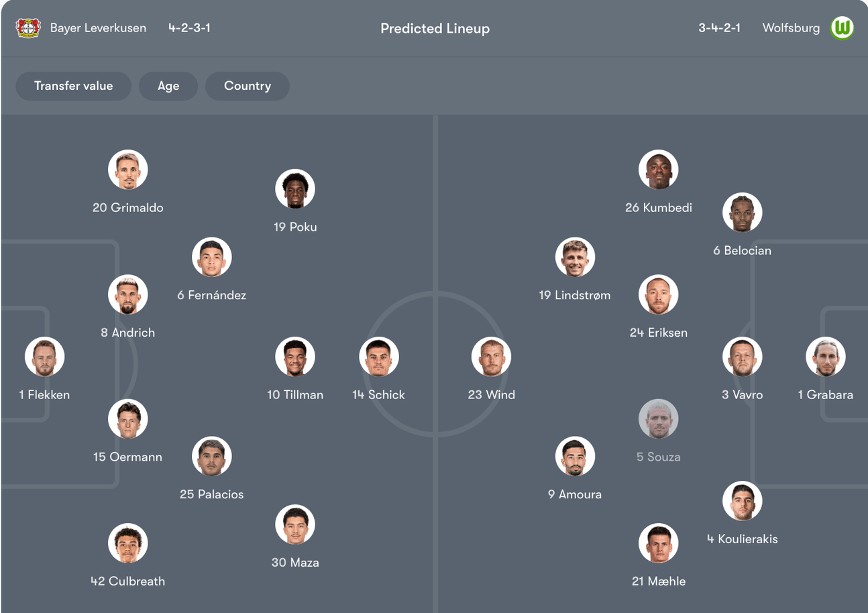The height and width of the screenshot is (613, 868).
Task: Click the 19 Lindstrøm name label
Action: (575, 295)
